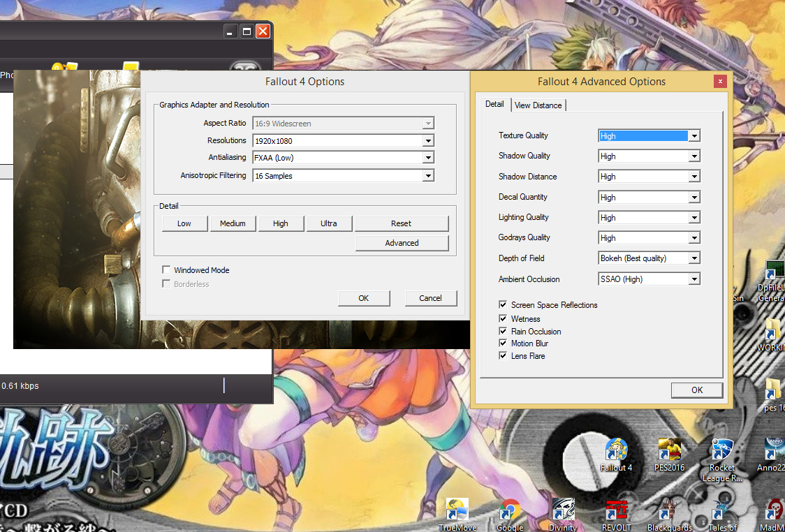Cancel the Fallout 4 Options dialog
785x532 pixels.
pyautogui.click(x=430, y=298)
